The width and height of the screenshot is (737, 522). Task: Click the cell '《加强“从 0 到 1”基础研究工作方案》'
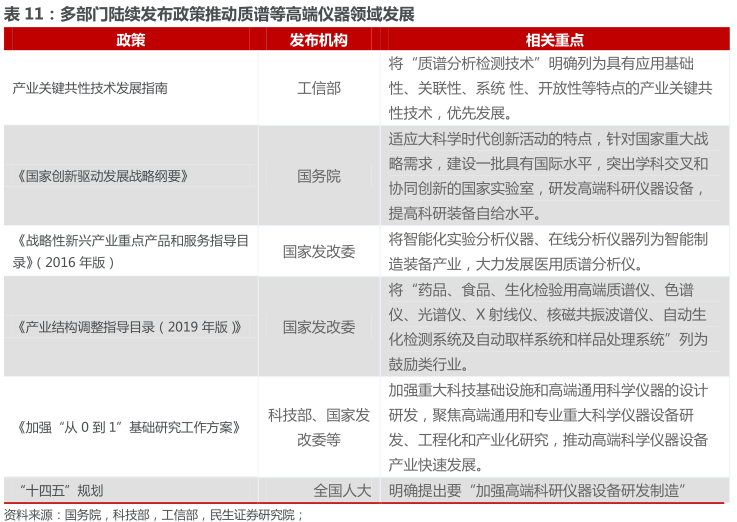pos(129,427)
